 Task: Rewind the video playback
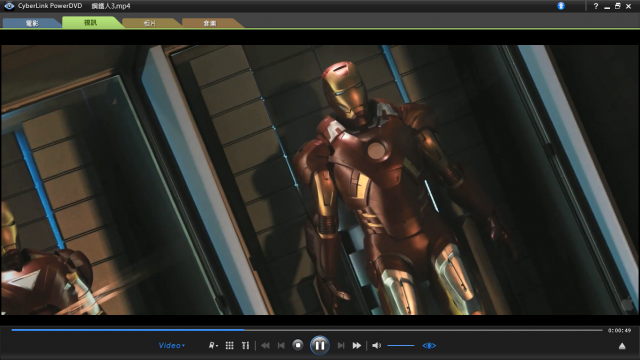click(x=265, y=346)
